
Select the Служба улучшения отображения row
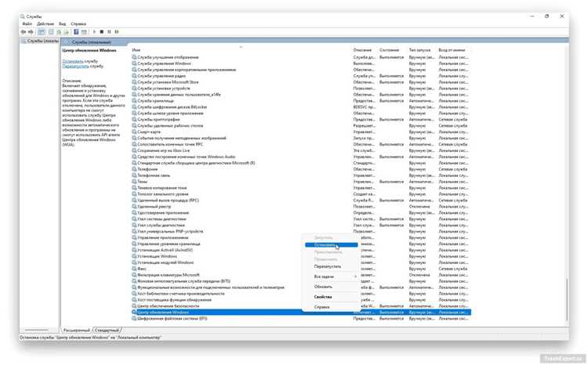coord(300,57)
